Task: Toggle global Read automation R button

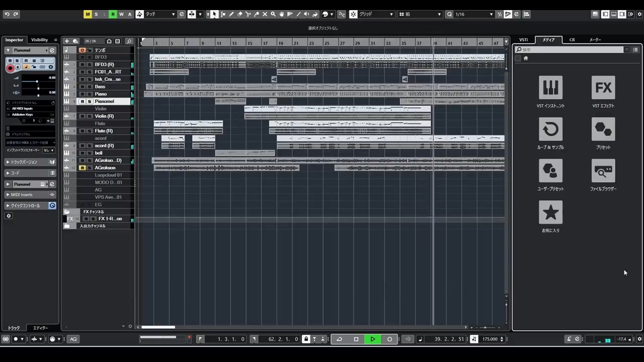Action: [113, 14]
